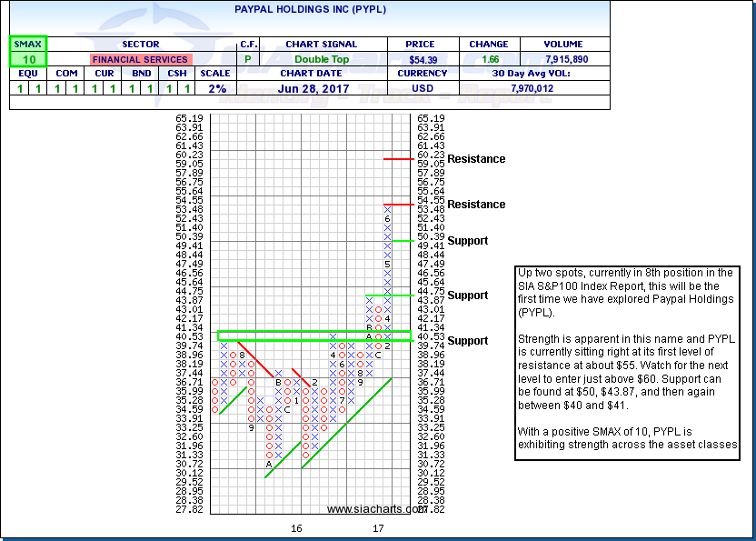
Task: Click the red FINANCIAL SERVICES sector cell
Action: coord(140,59)
